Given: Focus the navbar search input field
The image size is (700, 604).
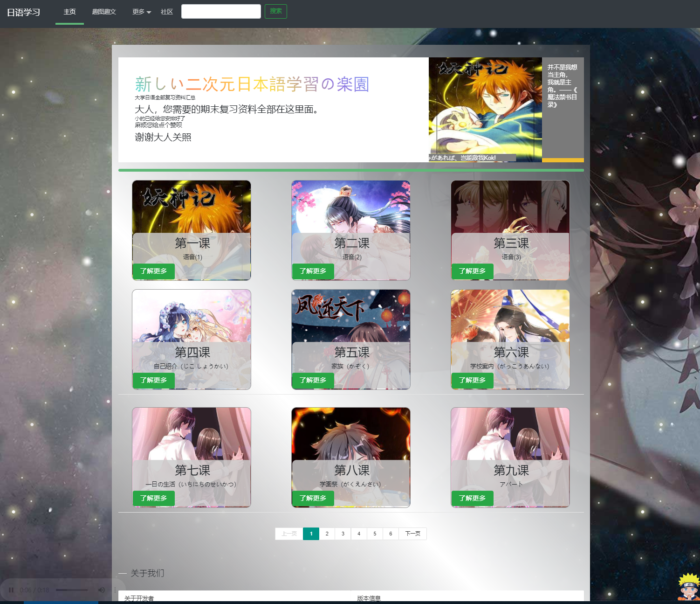Looking at the screenshot, I should [221, 12].
